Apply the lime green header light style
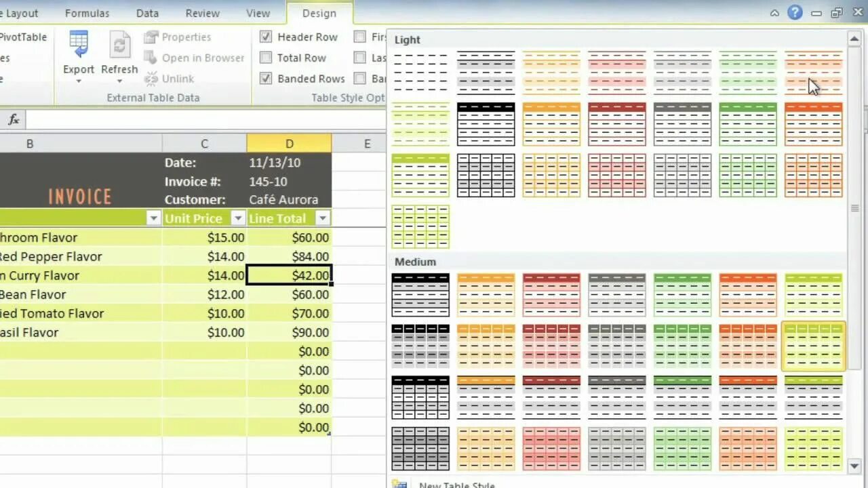Screen dimensions: 868x488 420,176
